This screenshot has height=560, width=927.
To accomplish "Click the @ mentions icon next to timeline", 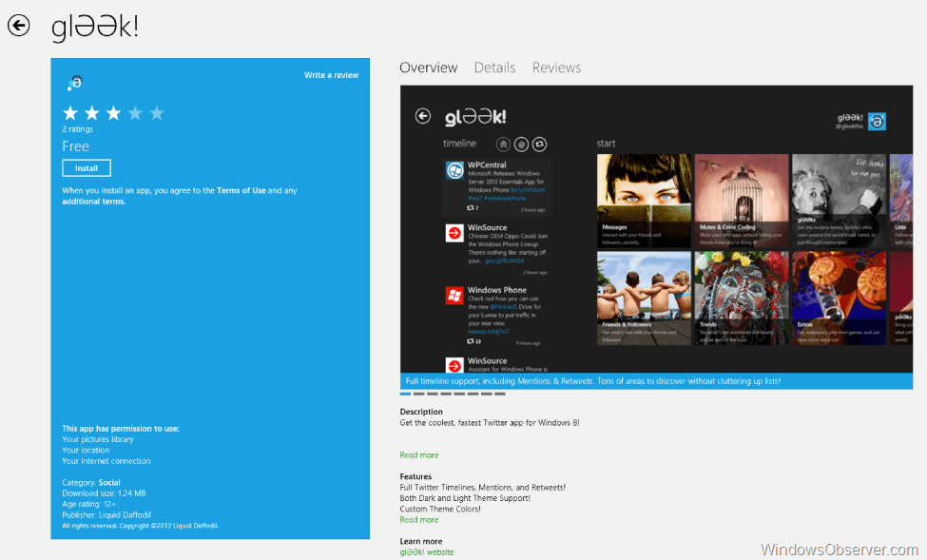I will pyautogui.click(x=520, y=144).
